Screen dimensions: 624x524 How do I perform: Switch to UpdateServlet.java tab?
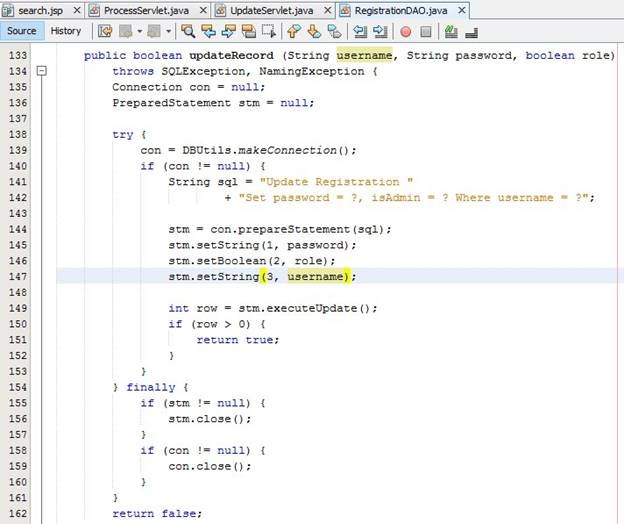272,11
